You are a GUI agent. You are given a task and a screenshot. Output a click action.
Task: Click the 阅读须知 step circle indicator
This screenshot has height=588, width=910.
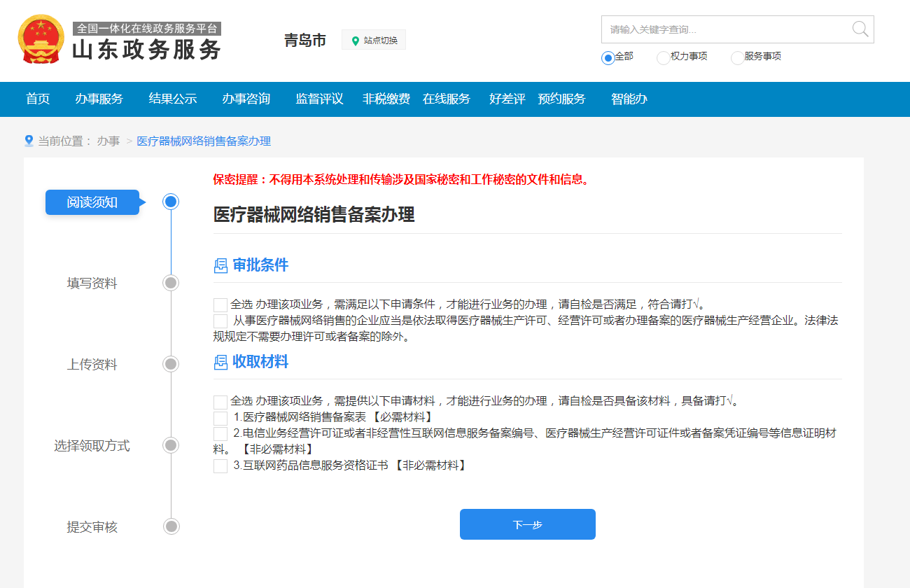tap(170, 201)
